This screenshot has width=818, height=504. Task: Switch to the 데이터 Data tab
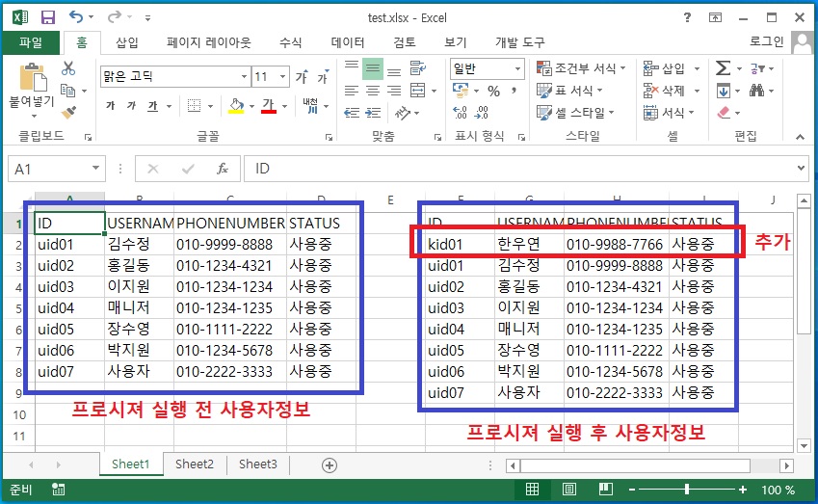pos(348,42)
